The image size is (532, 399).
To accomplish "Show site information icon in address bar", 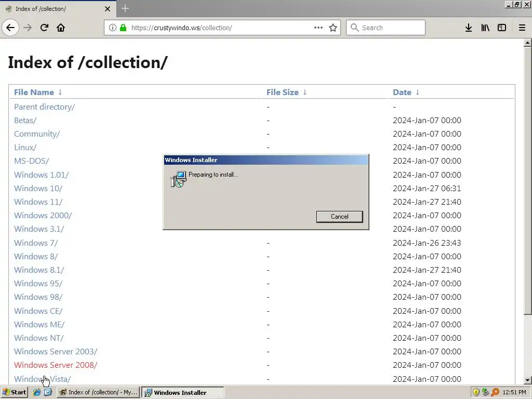I will [113, 28].
